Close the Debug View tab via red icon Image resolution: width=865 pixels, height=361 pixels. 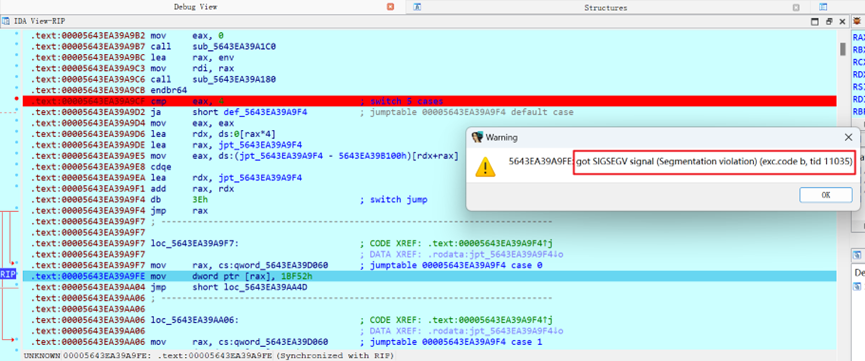[x=391, y=7]
